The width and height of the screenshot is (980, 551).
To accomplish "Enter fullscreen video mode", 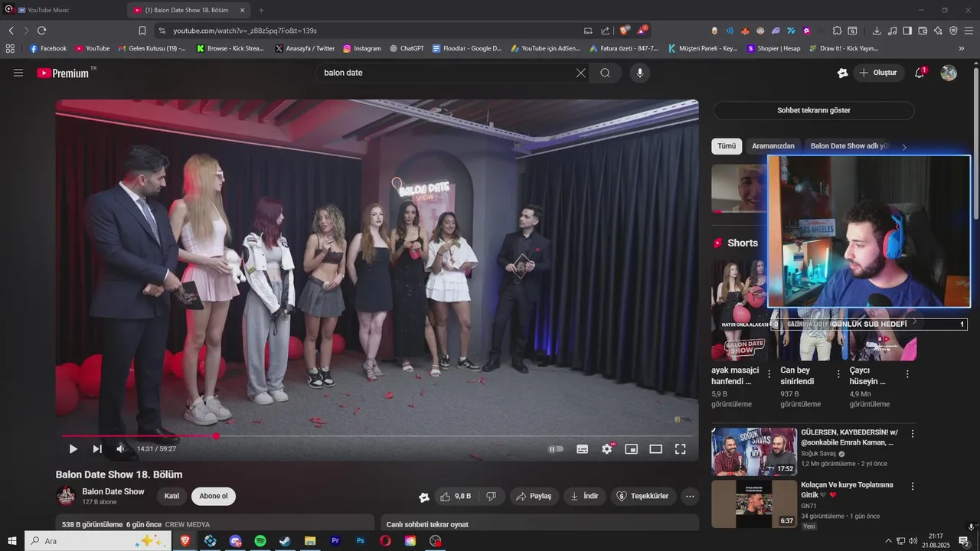I will [x=680, y=449].
